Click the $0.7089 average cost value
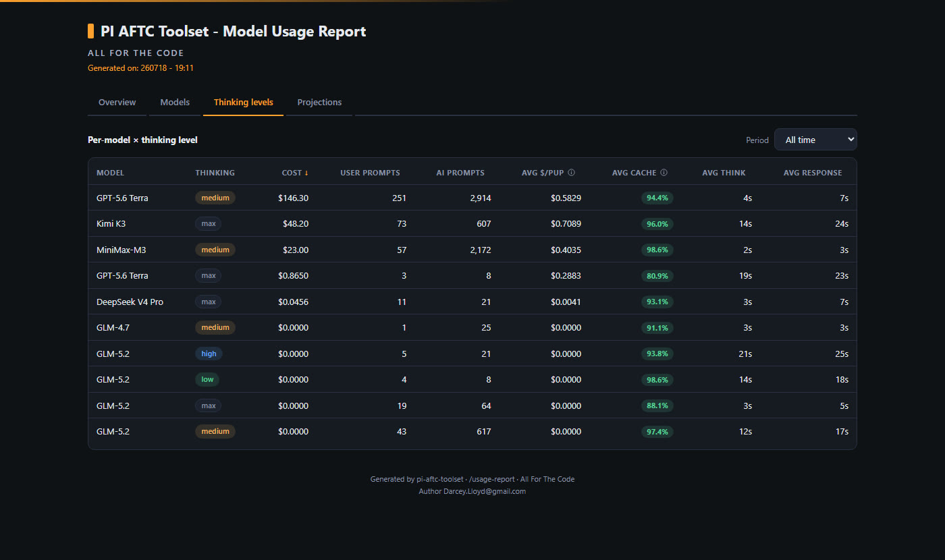The image size is (945, 560). (566, 223)
